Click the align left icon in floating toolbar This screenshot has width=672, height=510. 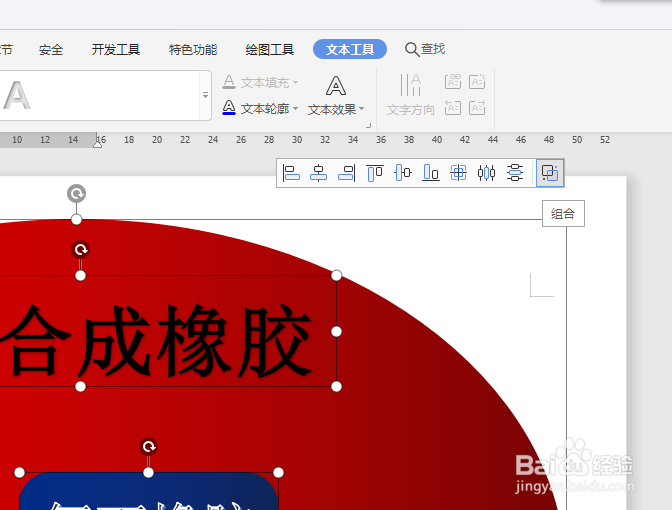[x=291, y=173]
